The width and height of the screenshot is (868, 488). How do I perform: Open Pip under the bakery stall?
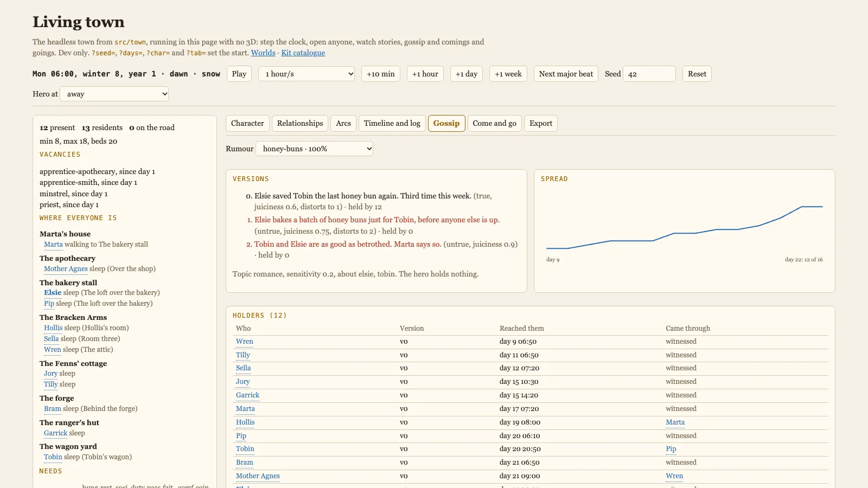click(49, 304)
